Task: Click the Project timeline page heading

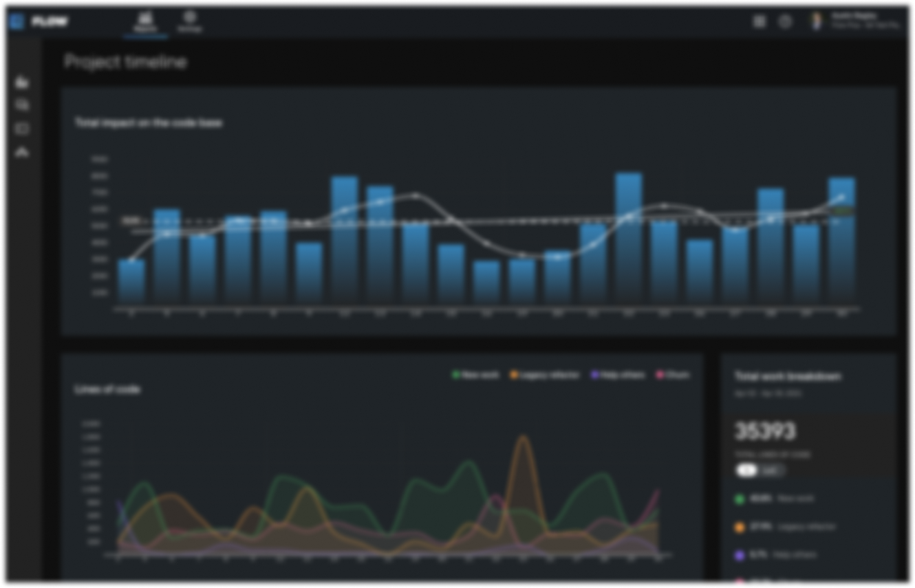Action: 125,62
